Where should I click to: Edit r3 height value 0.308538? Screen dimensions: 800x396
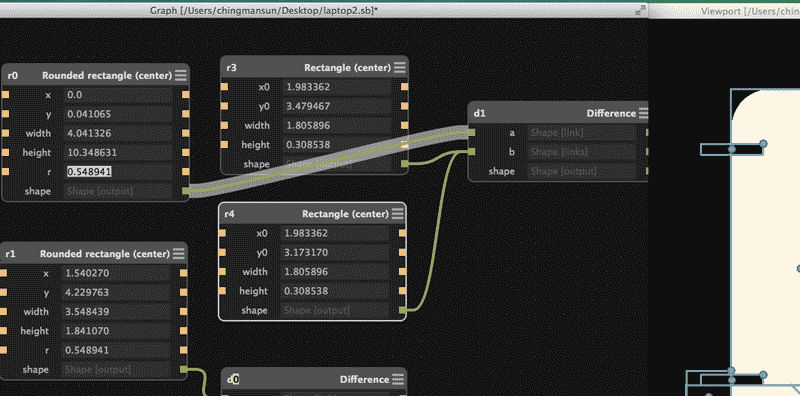tap(336, 145)
